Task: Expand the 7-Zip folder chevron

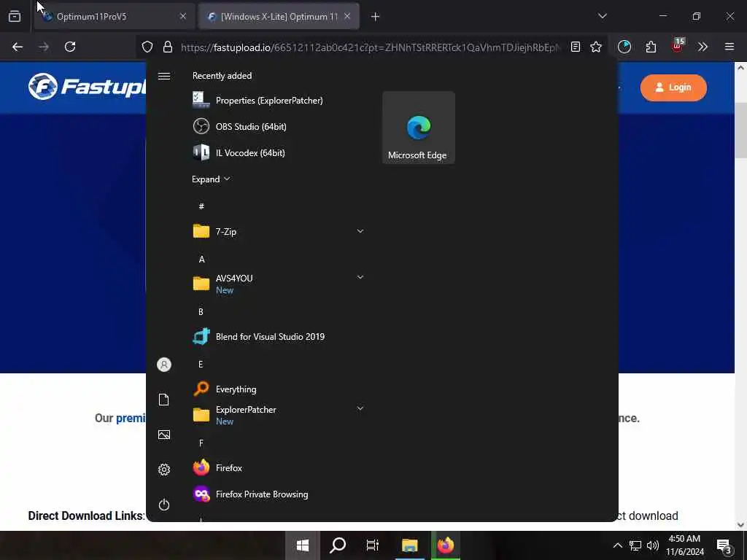Action: pyautogui.click(x=360, y=231)
